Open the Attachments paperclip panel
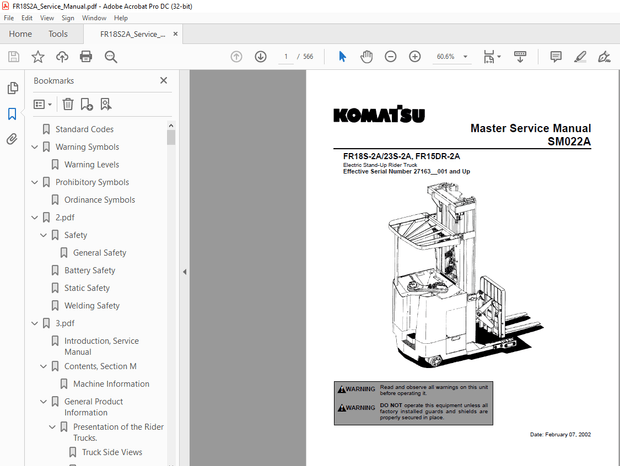 [12, 139]
